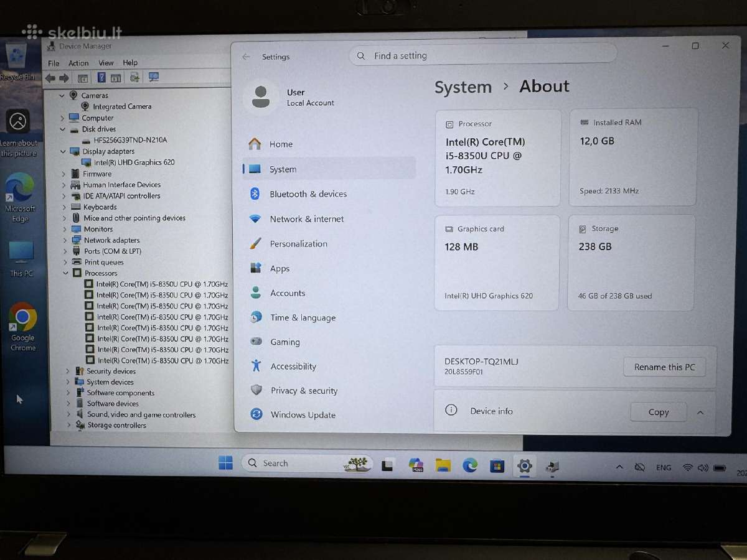Expand the Firmware node

tap(63, 174)
